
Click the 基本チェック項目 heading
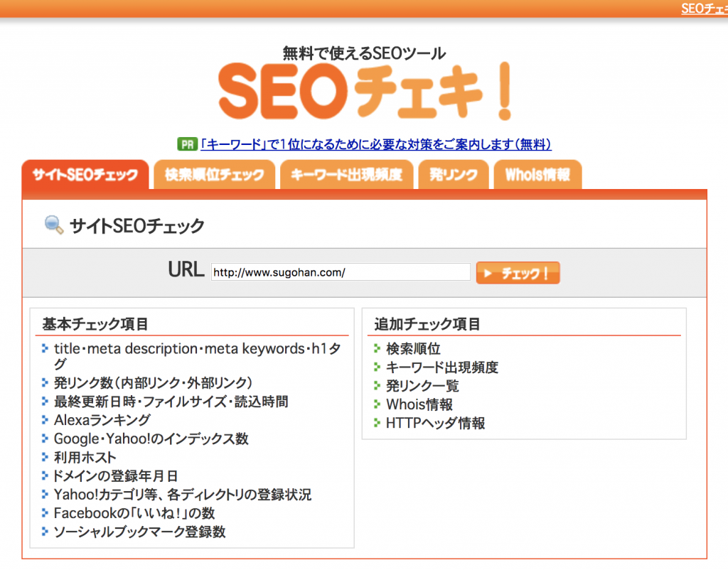click(x=95, y=324)
